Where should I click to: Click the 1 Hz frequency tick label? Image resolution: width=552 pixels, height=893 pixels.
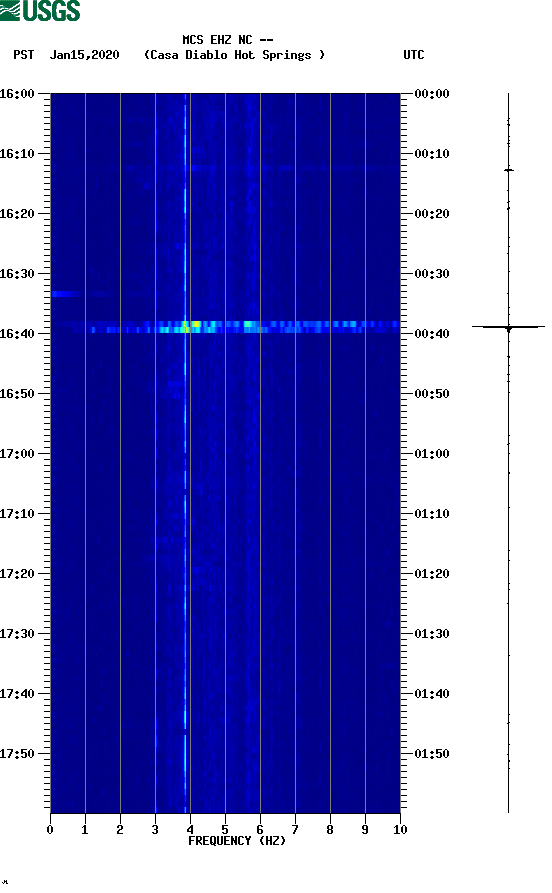pos(85,829)
